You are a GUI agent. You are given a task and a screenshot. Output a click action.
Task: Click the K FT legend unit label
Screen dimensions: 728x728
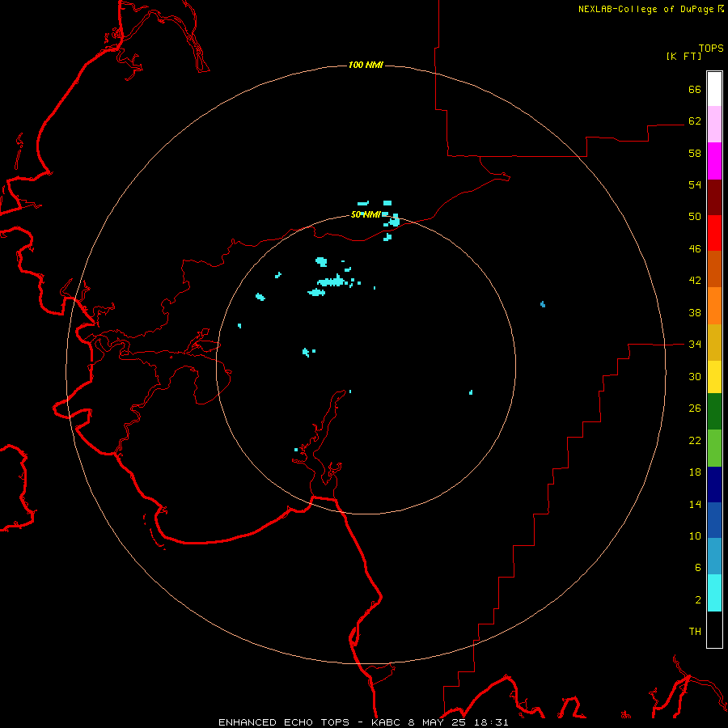684,56
